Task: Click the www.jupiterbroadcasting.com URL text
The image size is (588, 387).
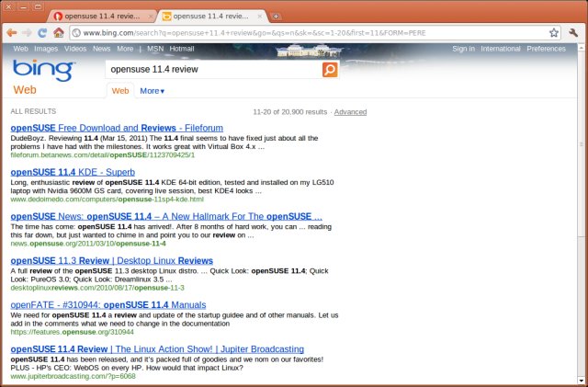Action: 73,377
